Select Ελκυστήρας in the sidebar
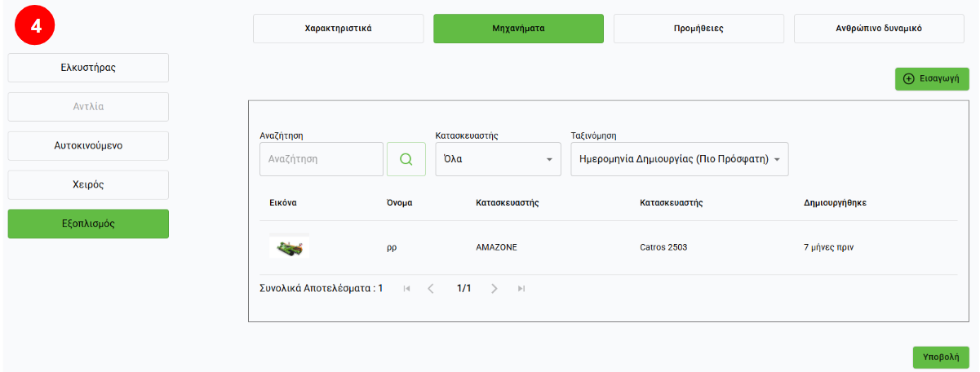The width and height of the screenshot is (980, 372). tap(88, 68)
